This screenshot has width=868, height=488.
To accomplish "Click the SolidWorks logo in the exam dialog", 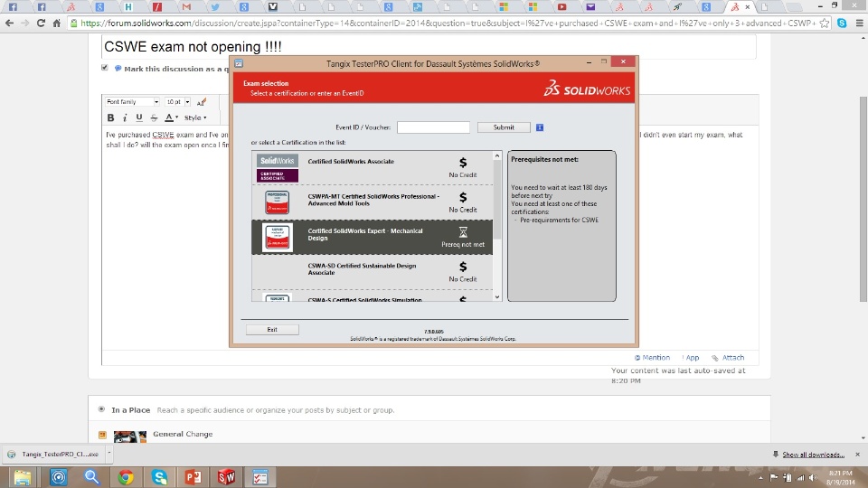I will pos(587,89).
